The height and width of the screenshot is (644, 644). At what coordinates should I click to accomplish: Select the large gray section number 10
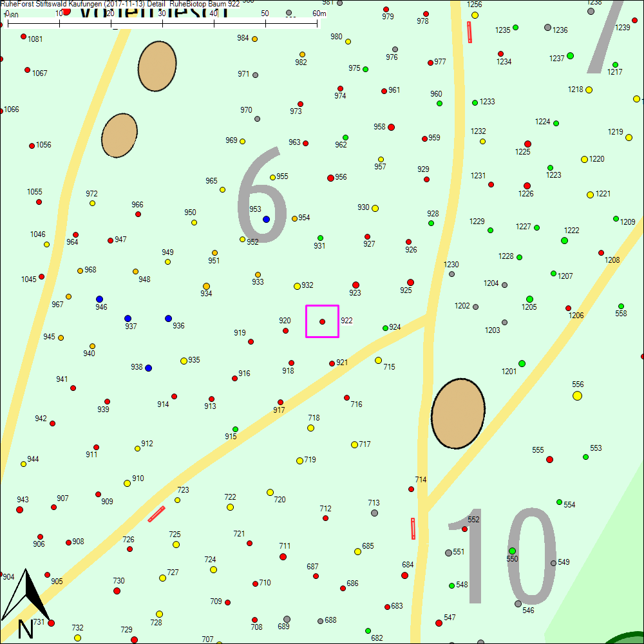(504, 556)
